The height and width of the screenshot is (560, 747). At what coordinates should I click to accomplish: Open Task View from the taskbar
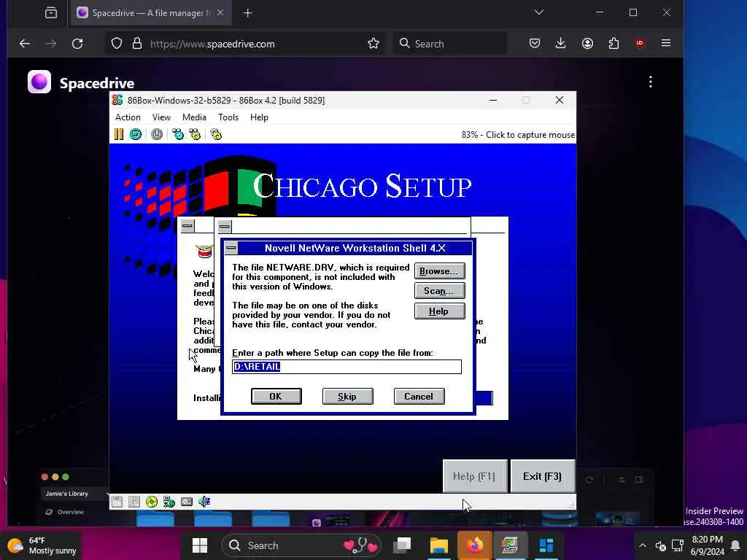tap(403, 545)
